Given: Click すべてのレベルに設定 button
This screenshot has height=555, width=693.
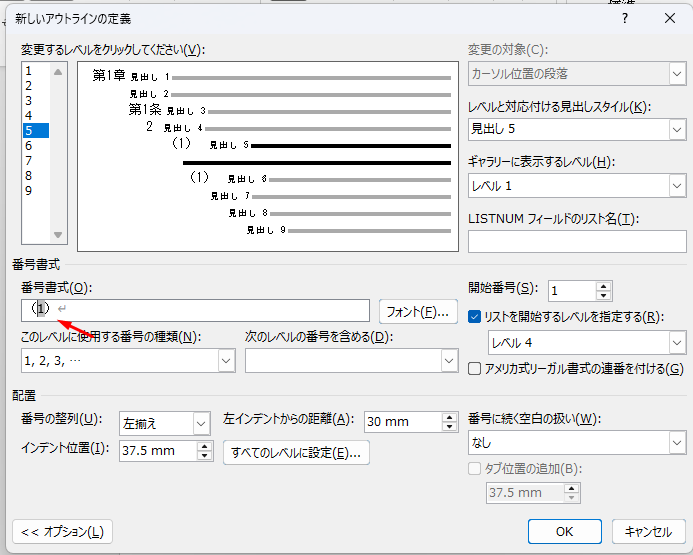Looking at the screenshot, I should pos(296,453).
